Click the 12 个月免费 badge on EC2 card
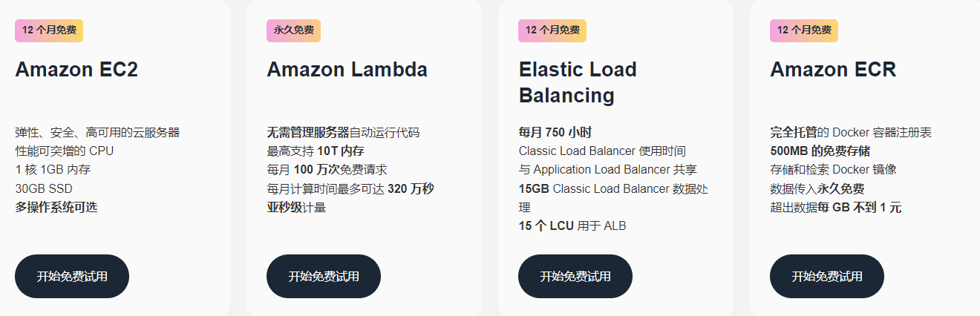This screenshot has width=980, height=316. (x=49, y=30)
